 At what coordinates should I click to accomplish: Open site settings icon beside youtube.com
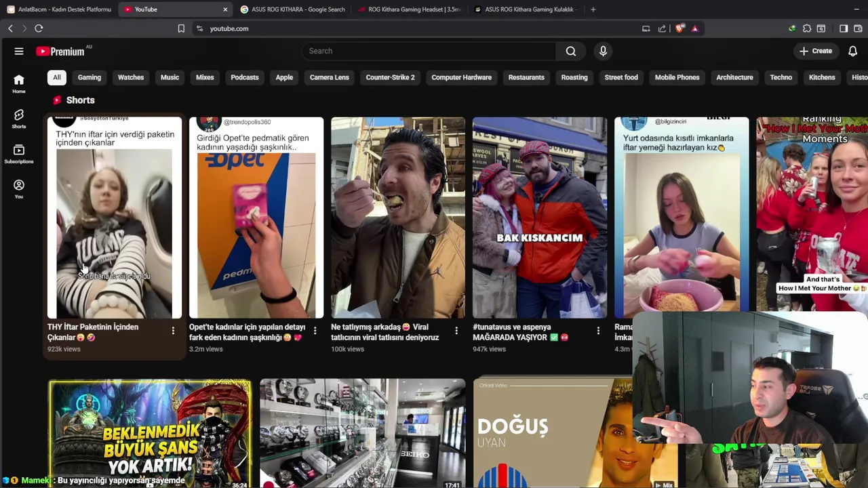tap(199, 28)
